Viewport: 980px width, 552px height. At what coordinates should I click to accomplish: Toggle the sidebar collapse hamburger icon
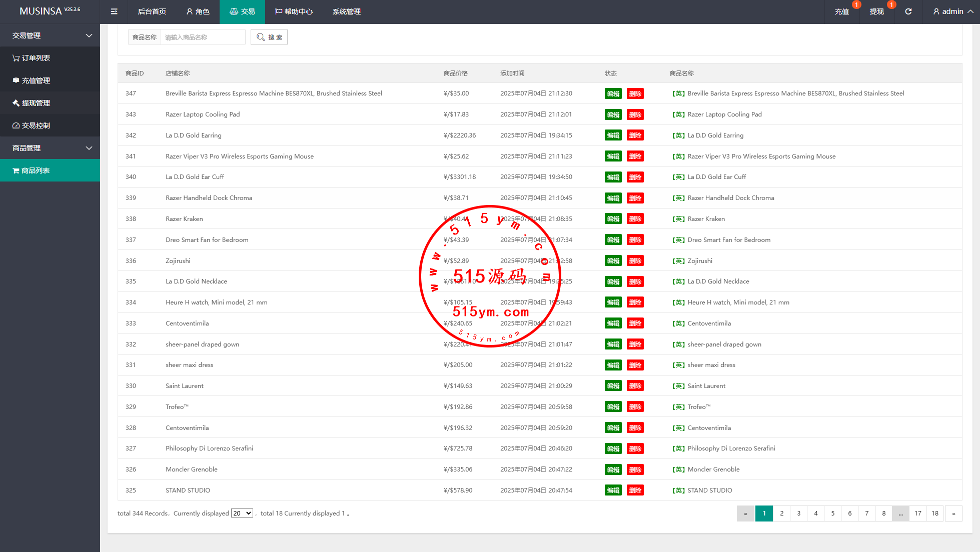(114, 11)
